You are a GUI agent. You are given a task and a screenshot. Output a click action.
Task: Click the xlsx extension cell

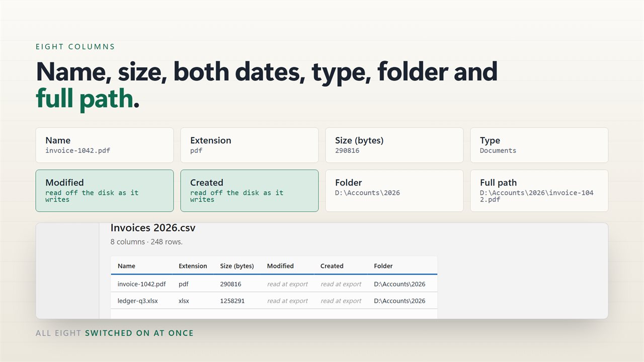pyautogui.click(x=184, y=301)
